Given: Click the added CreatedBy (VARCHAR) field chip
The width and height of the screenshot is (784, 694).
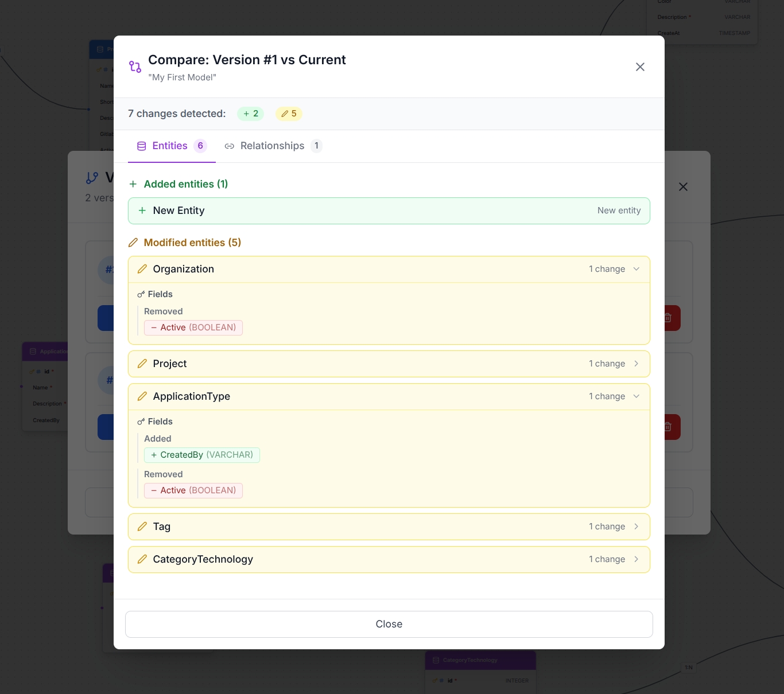Looking at the screenshot, I should click(202, 455).
